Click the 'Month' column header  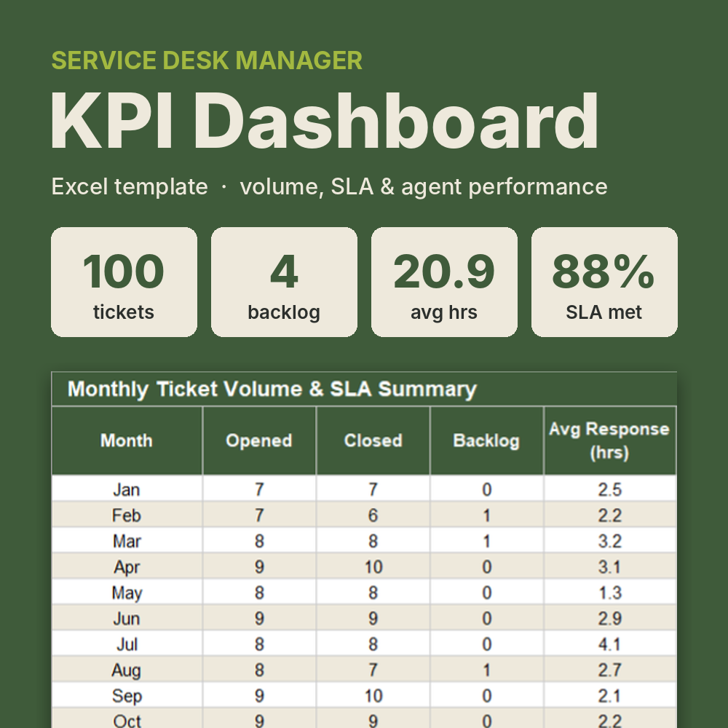(127, 440)
